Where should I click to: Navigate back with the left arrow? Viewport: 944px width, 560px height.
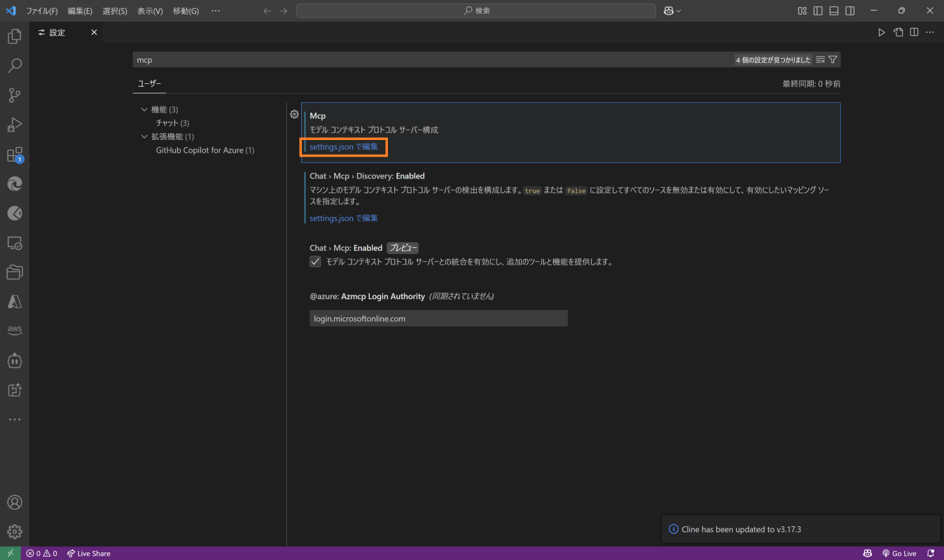(x=267, y=10)
